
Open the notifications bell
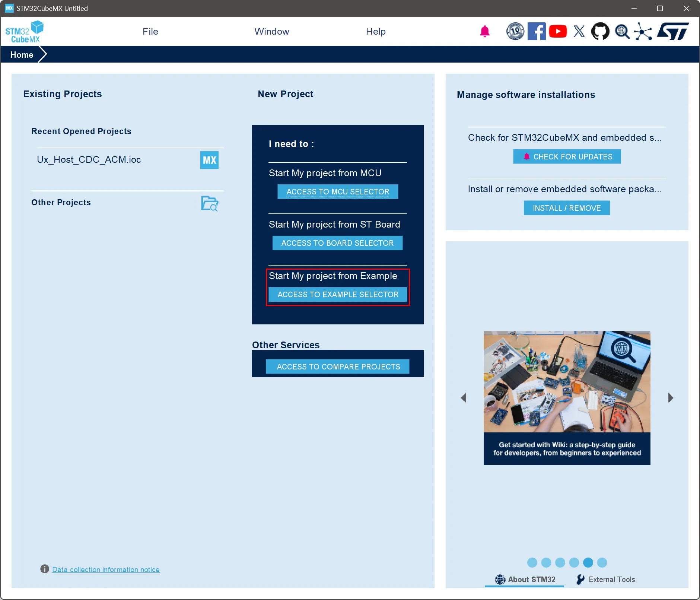(x=484, y=31)
